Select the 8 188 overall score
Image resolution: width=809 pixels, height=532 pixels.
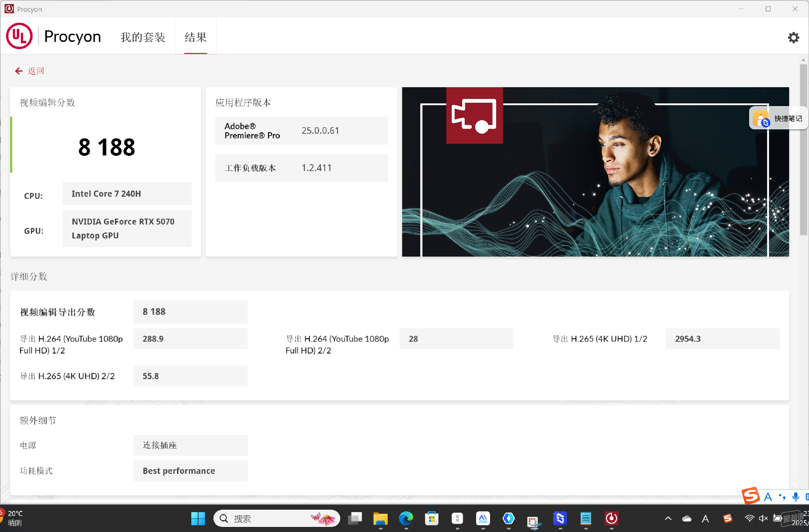(x=107, y=147)
